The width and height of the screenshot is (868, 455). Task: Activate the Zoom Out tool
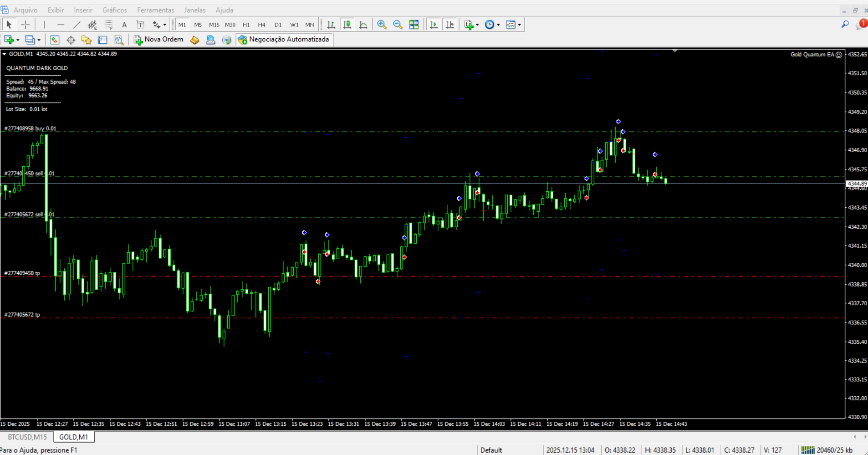tap(398, 24)
